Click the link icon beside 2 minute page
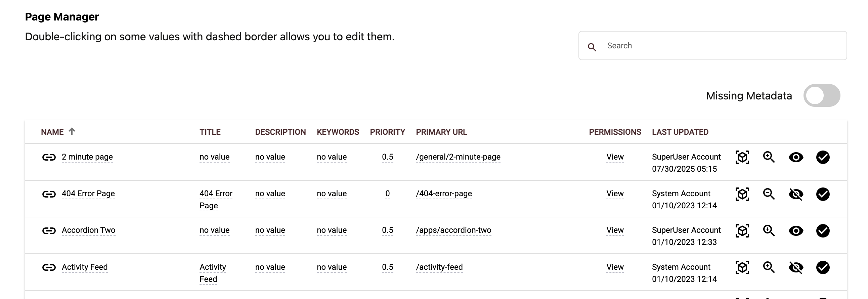The width and height of the screenshot is (868, 299). tap(49, 157)
